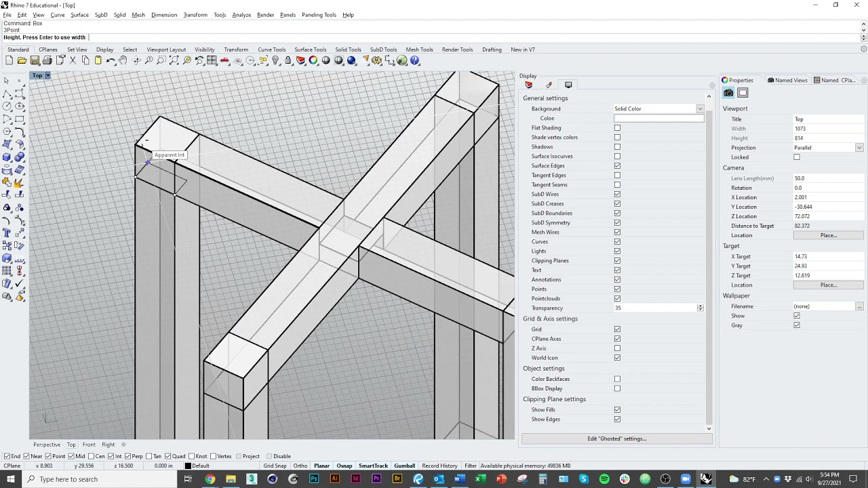This screenshot has height=488, width=868.
Task: Expand the Projection dropdown
Action: point(859,148)
